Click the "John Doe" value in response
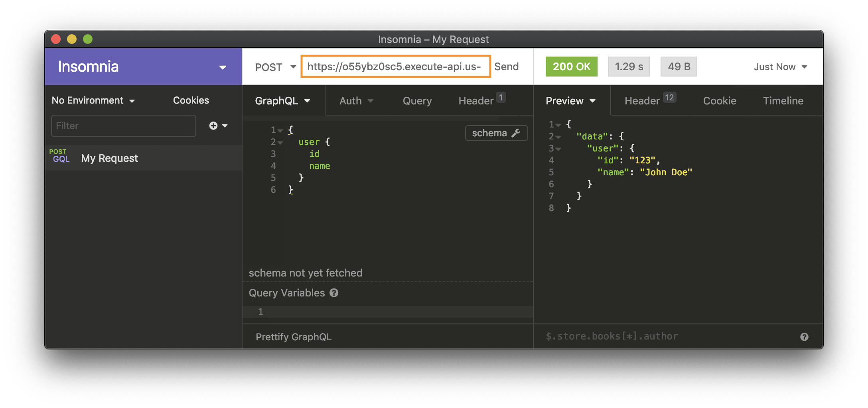Viewport: 868px width, 408px height. [x=666, y=172]
